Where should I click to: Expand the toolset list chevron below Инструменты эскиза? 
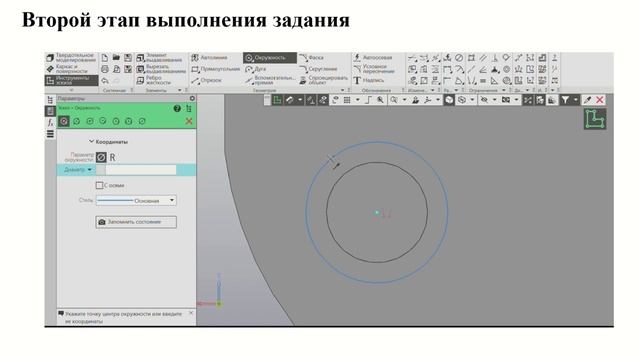tap(71, 90)
